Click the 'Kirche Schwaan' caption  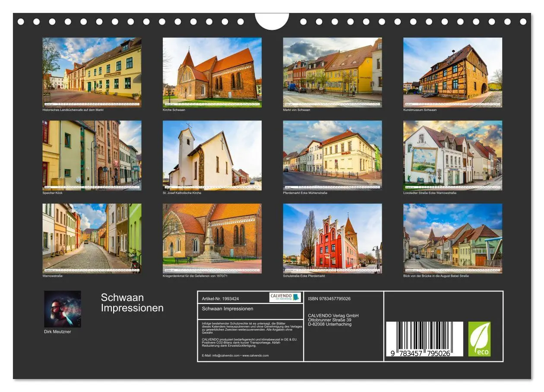(174, 110)
